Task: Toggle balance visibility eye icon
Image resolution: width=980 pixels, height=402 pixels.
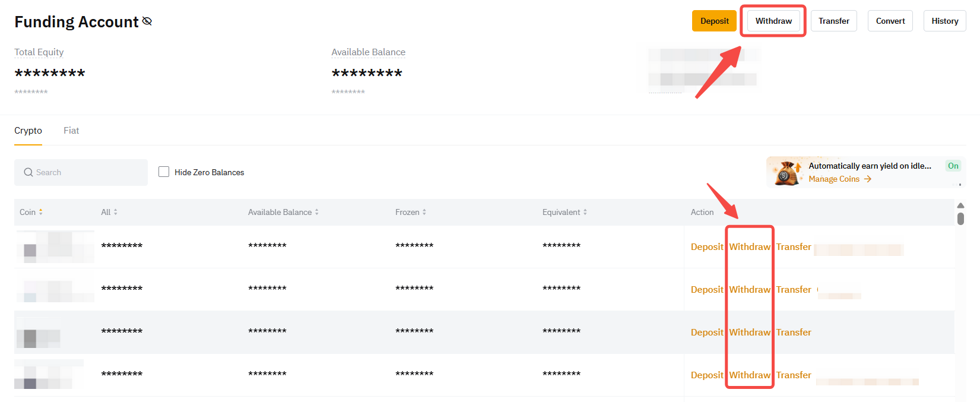Action: pyautogui.click(x=147, y=21)
